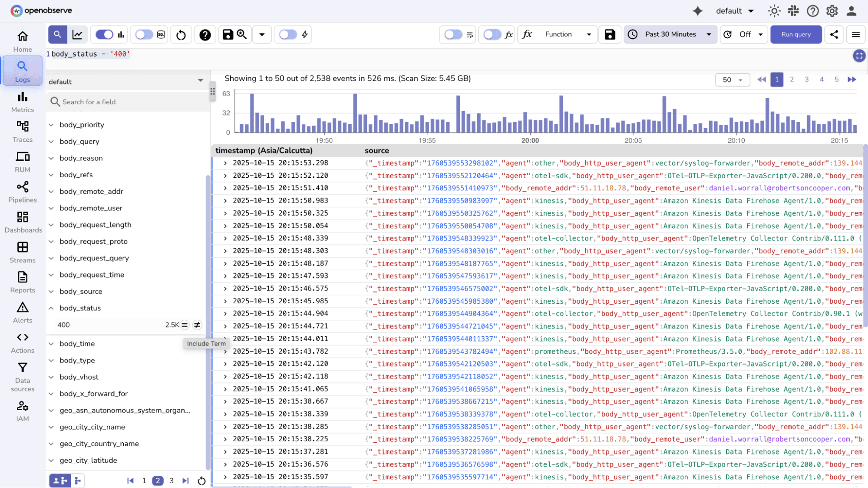Select the Metrics icon in the sidebar
This screenshot has height=488, width=868.
(22, 102)
